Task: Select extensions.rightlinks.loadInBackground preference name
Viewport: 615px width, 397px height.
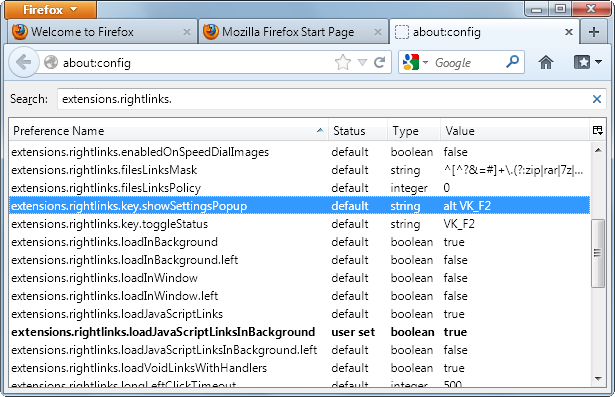Action: click(x=115, y=242)
